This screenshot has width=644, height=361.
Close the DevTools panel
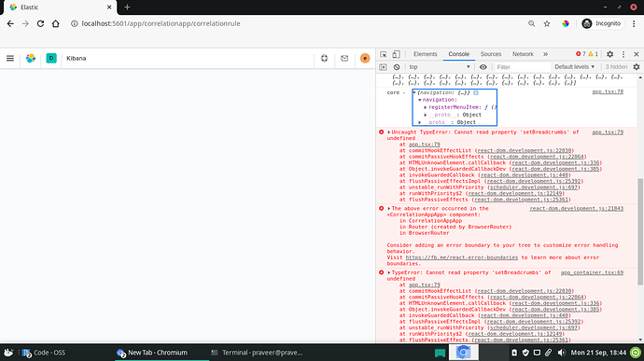(x=637, y=54)
